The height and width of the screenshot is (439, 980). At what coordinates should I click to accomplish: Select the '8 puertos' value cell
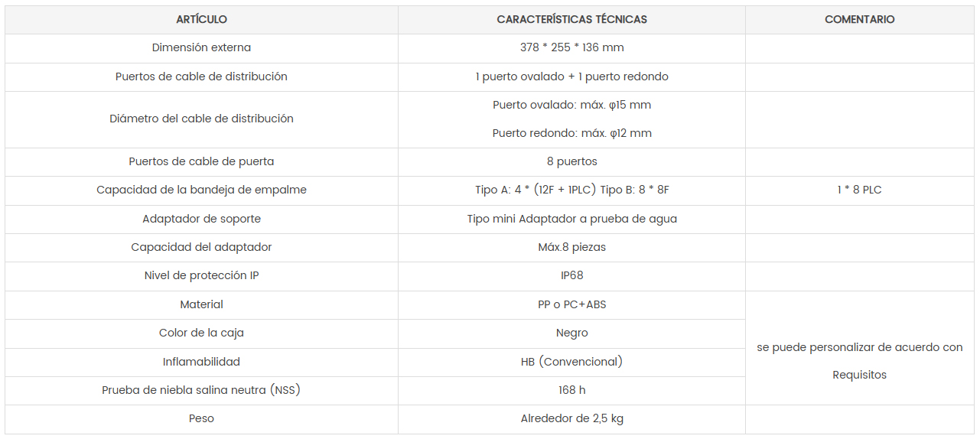[571, 161]
